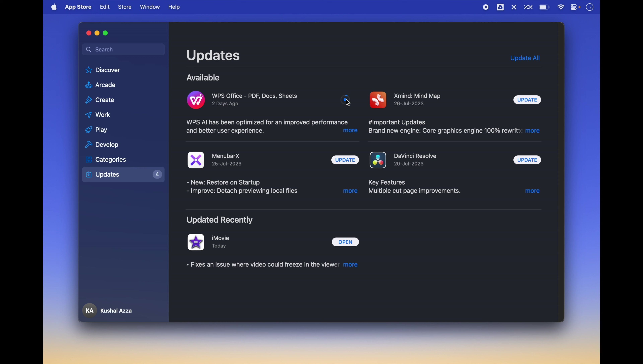The height and width of the screenshot is (364, 643).
Task: Expand more for WPS Office description
Action: click(350, 130)
